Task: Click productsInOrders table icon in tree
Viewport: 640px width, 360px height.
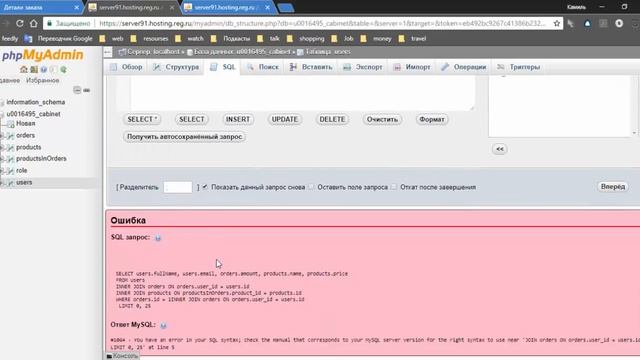Action: (x=11, y=159)
